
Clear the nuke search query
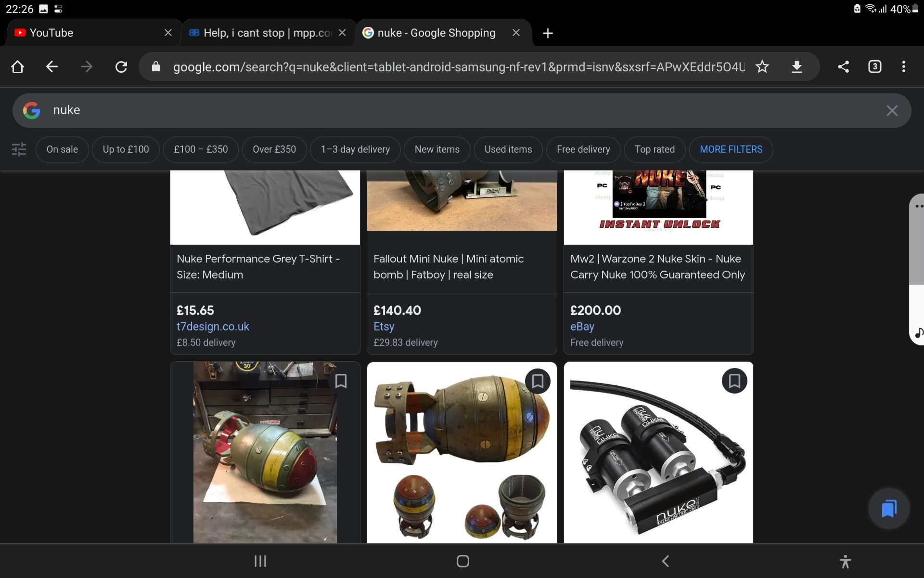(x=892, y=111)
